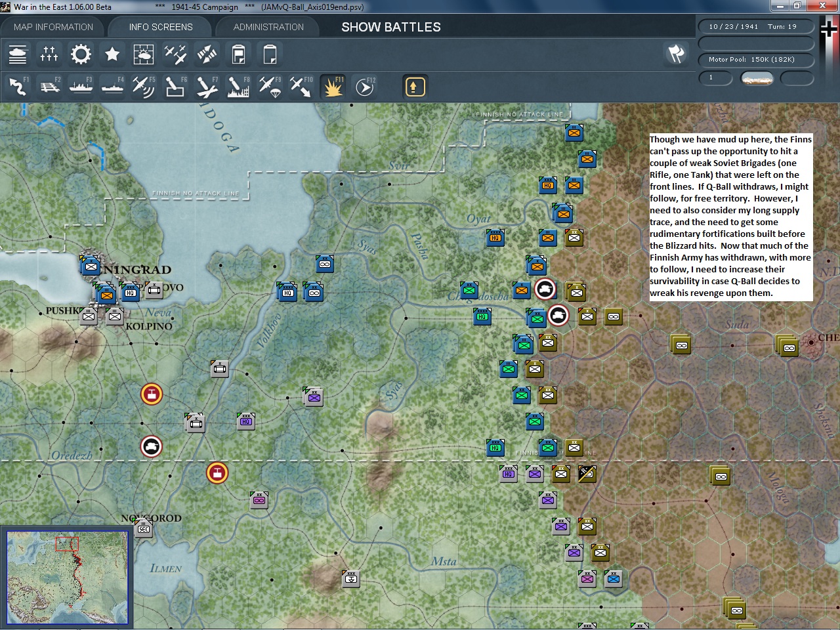Click the yellow up-arrow toolbar button
This screenshot has width=840, height=630.
[x=415, y=87]
